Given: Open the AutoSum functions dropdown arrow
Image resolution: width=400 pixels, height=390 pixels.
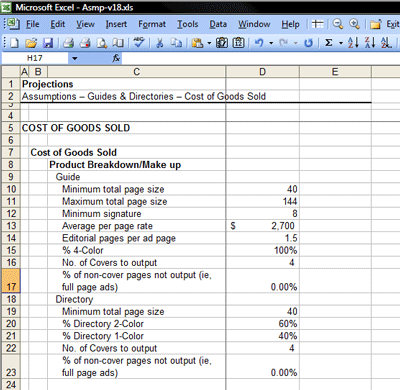Looking at the screenshot, I should click(x=341, y=43).
